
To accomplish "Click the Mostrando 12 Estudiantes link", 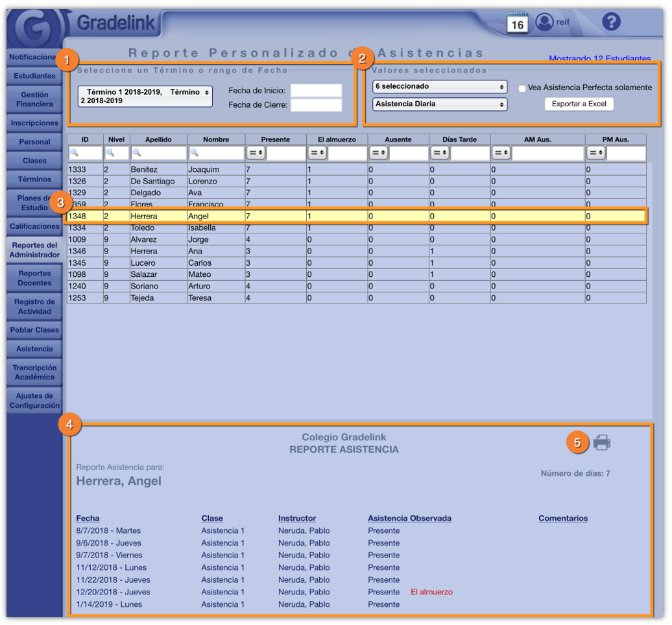I will click(599, 58).
